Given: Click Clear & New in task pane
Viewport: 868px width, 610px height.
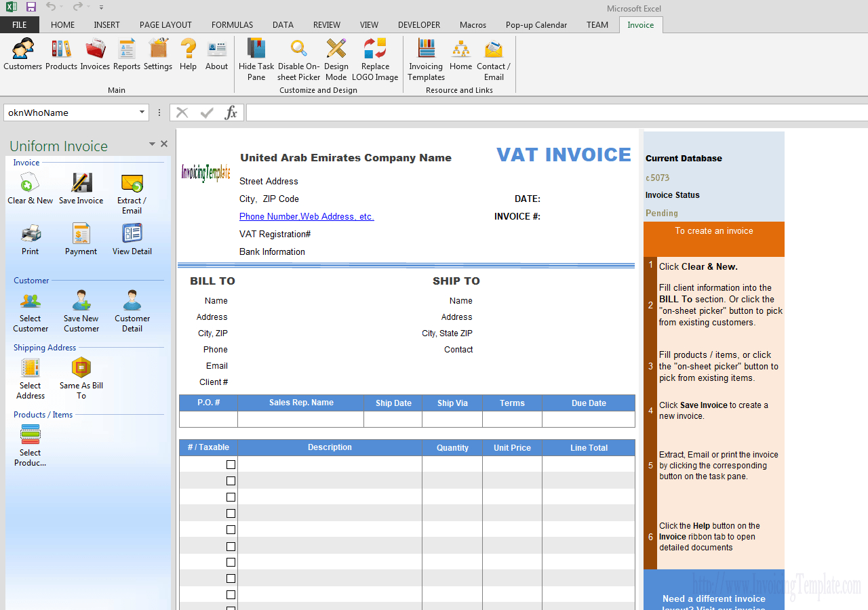Looking at the screenshot, I should click(x=30, y=188).
